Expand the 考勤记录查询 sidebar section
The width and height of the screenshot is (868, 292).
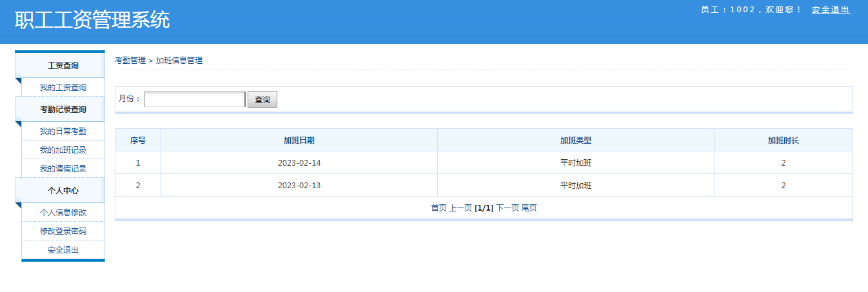(x=63, y=110)
